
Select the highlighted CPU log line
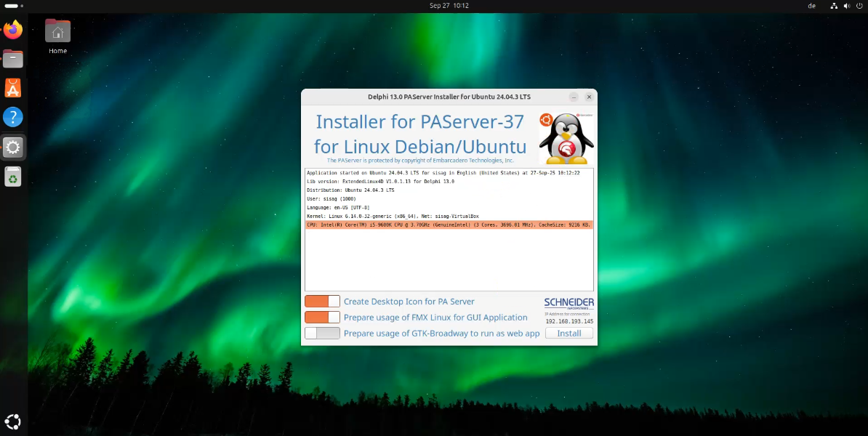click(449, 225)
